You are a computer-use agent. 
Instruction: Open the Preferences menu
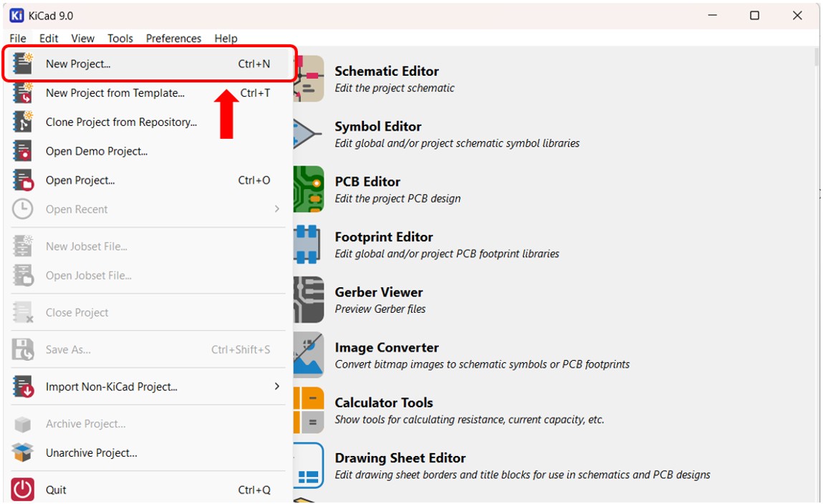(x=174, y=38)
